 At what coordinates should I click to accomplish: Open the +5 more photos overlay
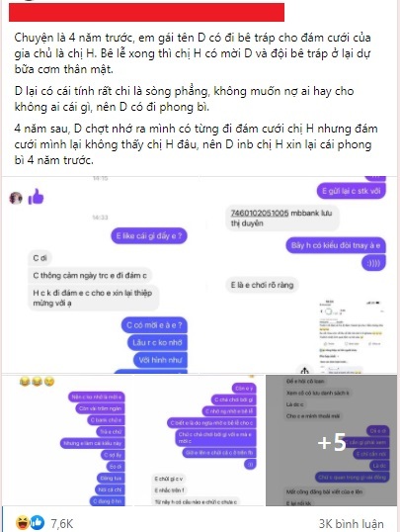[331, 440]
